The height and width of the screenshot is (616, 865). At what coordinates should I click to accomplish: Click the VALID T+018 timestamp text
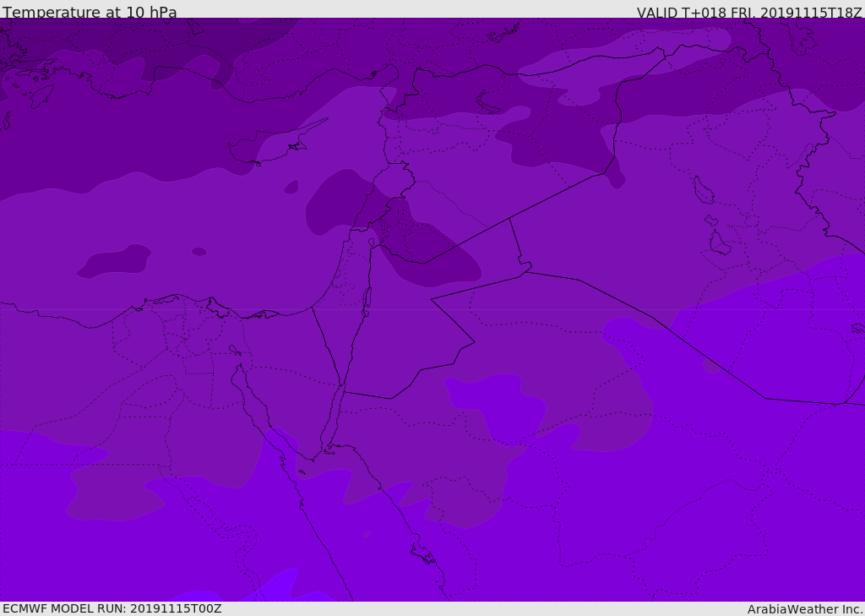pos(748,13)
